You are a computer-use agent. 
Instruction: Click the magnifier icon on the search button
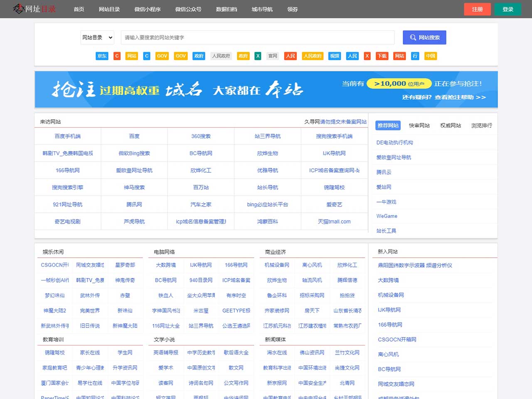point(413,37)
